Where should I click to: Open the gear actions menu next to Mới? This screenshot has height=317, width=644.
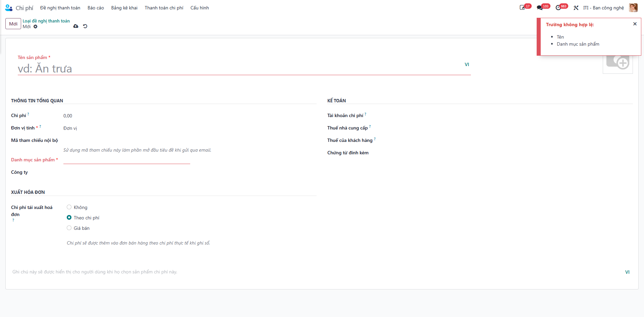click(36, 27)
